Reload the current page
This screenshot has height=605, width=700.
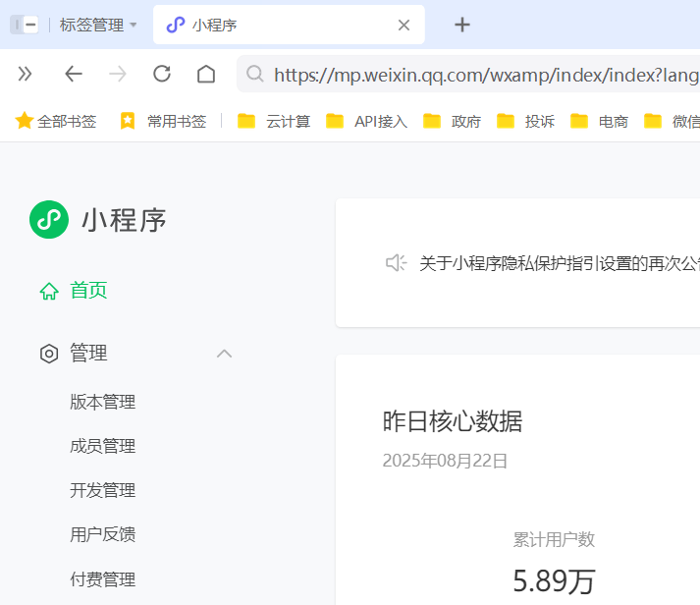162,74
